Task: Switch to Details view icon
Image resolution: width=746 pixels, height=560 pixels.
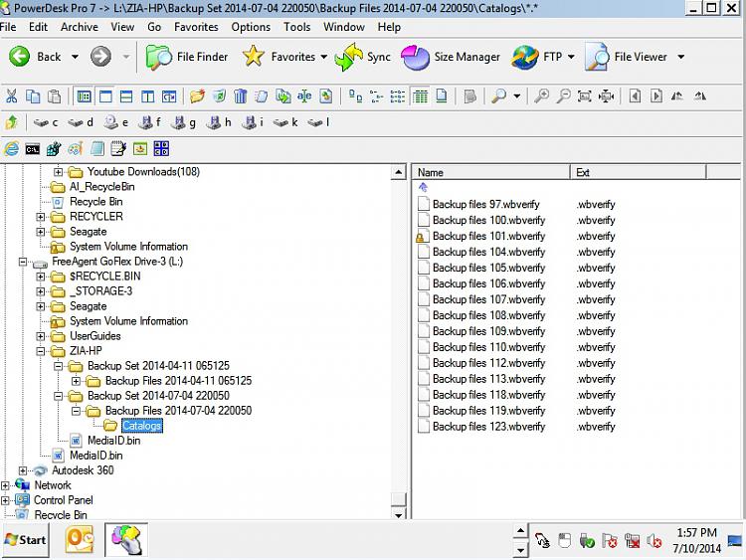Action: click(420, 96)
